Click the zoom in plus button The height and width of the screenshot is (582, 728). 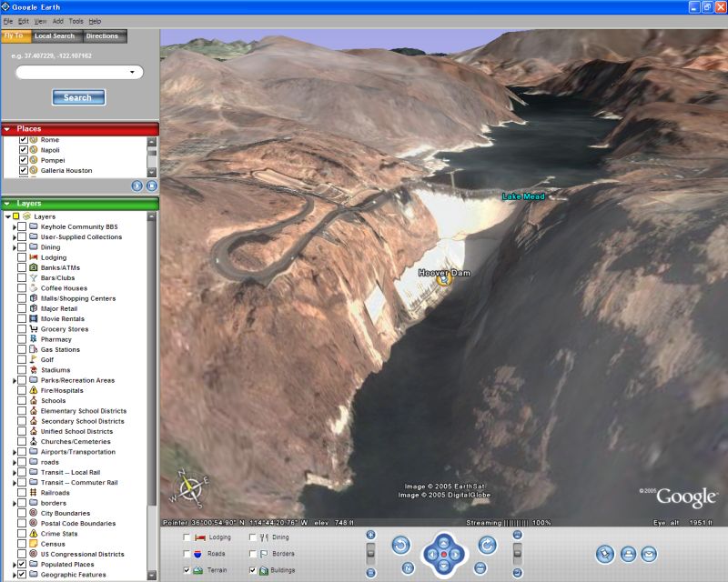370,535
